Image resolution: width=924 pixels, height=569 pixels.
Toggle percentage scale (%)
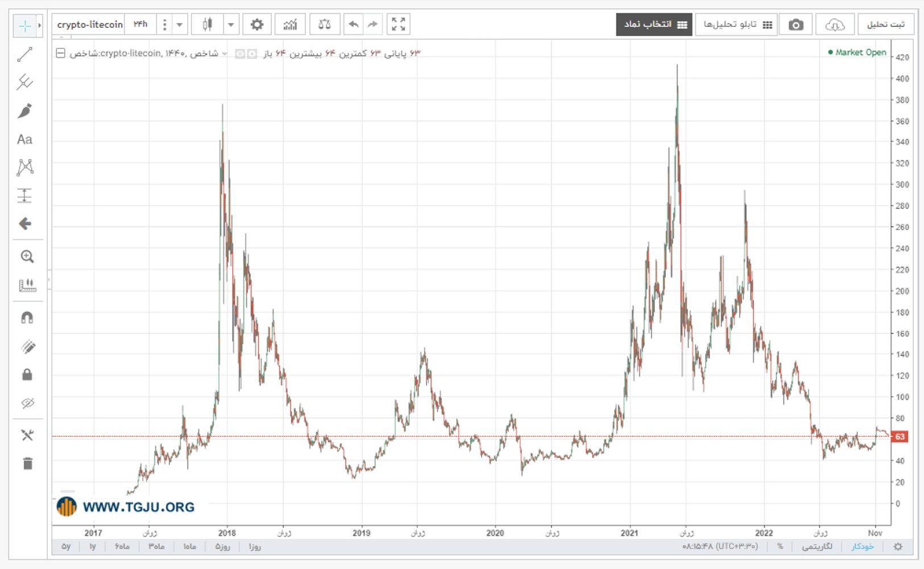(x=780, y=547)
